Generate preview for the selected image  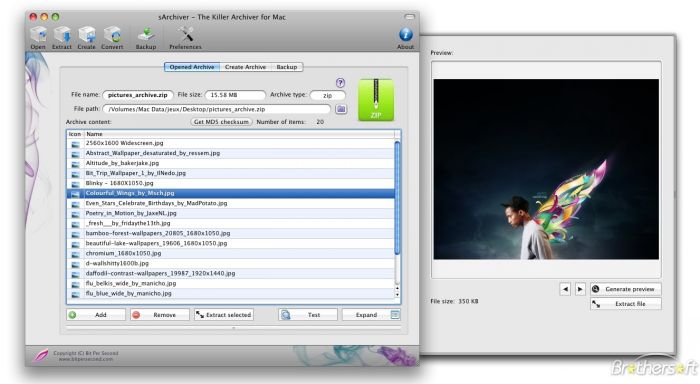pos(625,289)
